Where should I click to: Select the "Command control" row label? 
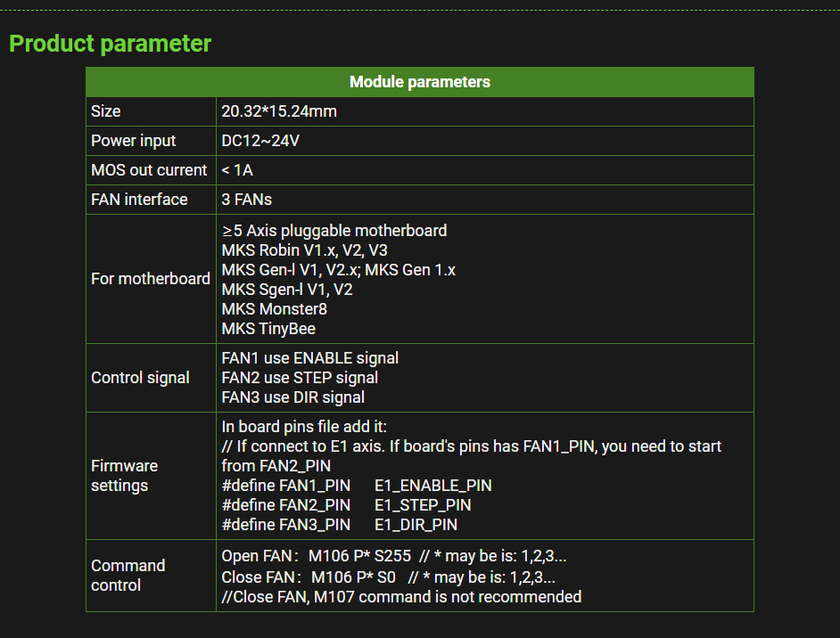pos(128,576)
